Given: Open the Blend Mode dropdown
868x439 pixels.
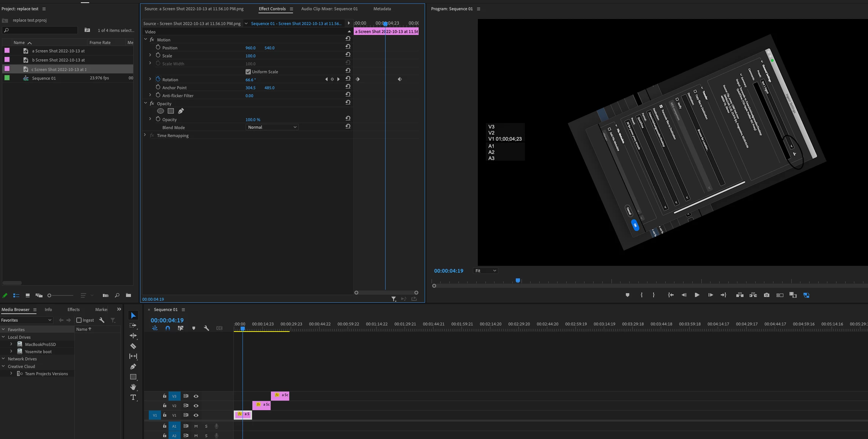Looking at the screenshot, I should 272,127.
